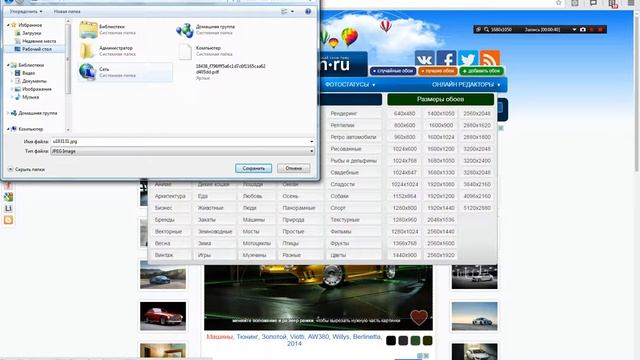Pick the green color swatch under the wallpaper

[415, 340]
